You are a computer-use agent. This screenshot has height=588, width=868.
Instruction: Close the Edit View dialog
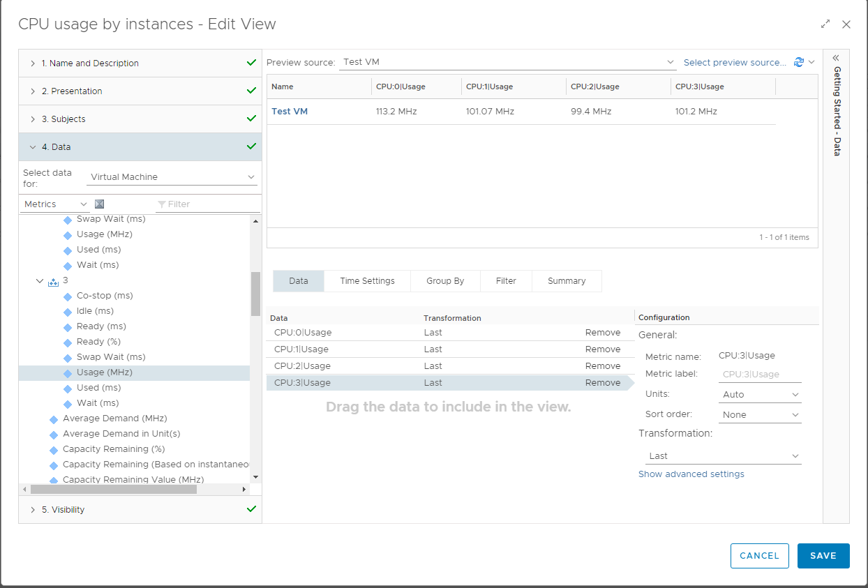click(x=846, y=24)
